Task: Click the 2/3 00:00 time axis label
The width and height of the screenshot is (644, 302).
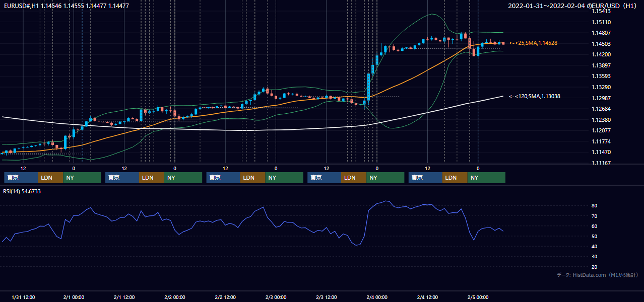Action: coord(276,297)
